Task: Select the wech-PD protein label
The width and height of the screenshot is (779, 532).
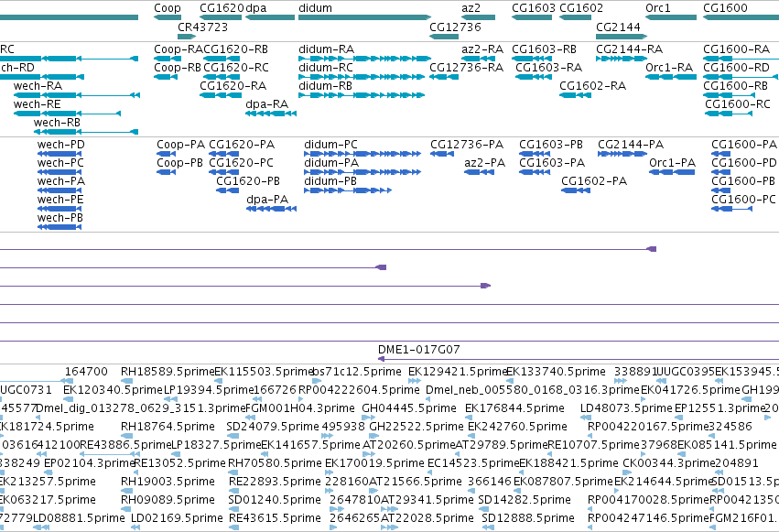Action: click(61, 145)
